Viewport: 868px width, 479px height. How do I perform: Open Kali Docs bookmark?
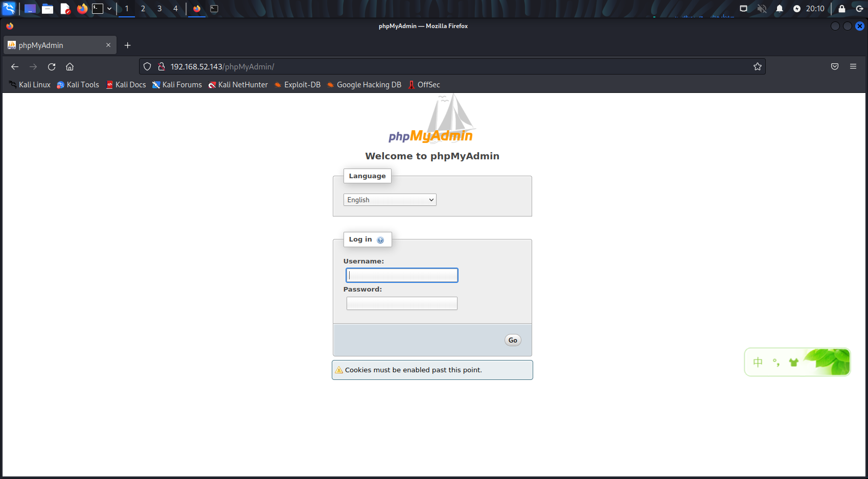click(126, 85)
